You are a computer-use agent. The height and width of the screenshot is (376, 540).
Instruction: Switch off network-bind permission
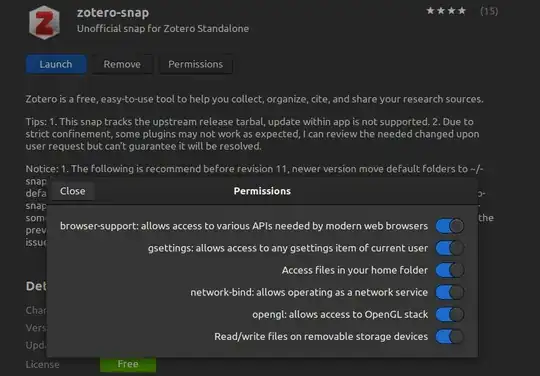(x=449, y=292)
